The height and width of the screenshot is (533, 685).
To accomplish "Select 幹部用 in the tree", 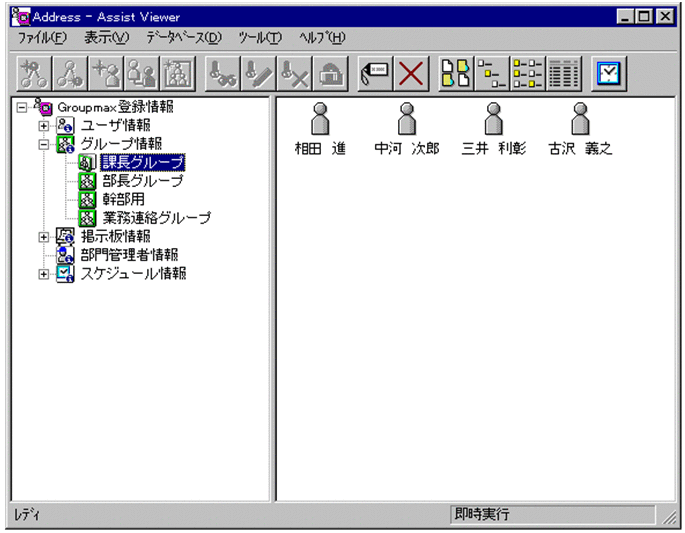I will [124, 200].
